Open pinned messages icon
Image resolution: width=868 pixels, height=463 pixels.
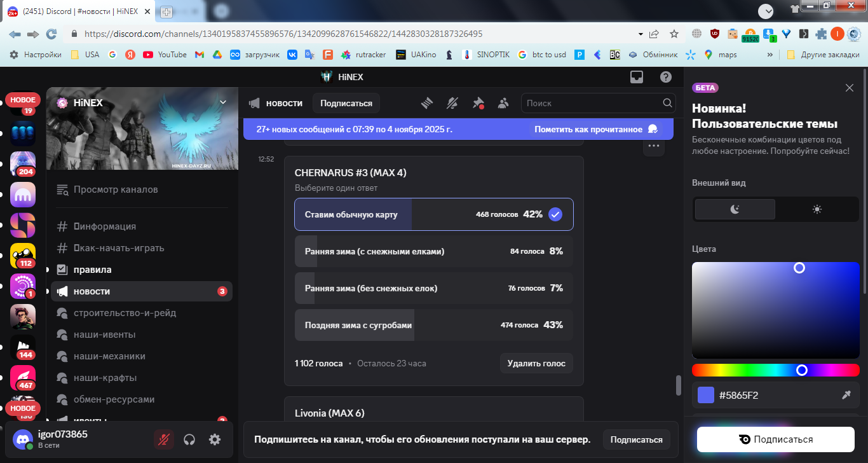pos(478,103)
